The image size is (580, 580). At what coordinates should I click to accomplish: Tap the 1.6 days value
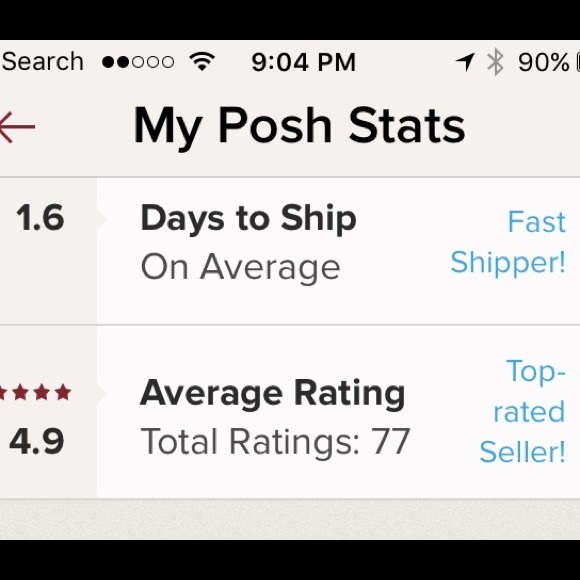point(40,218)
